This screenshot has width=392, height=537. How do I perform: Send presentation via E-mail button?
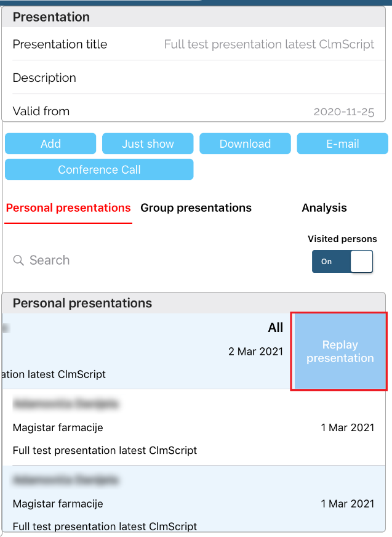pos(342,143)
